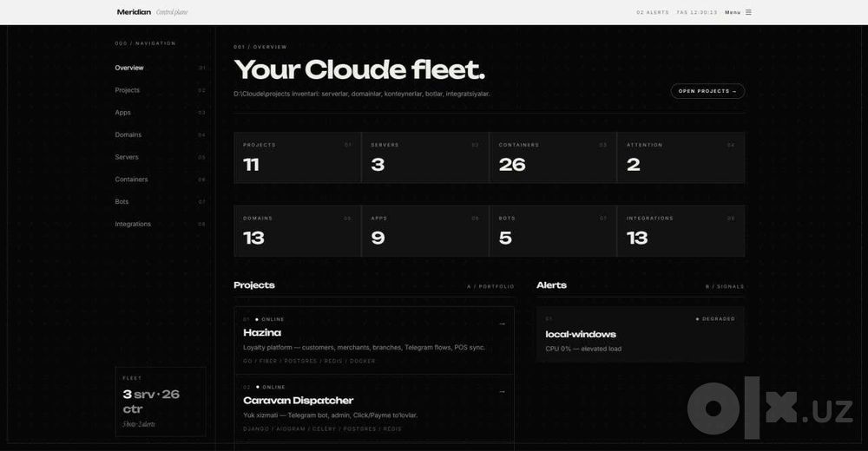Click the D:\Cloude\projects inventari subtitle
The height and width of the screenshot is (451, 868).
[x=362, y=94]
